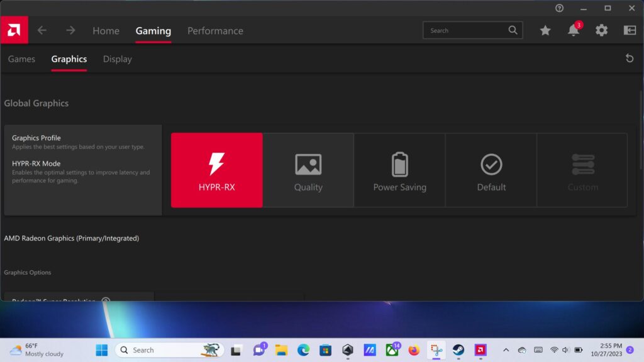This screenshot has height=362, width=644.
Task: Launch Microsoft Edge from taskbar
Action: (x=304, y=350)
